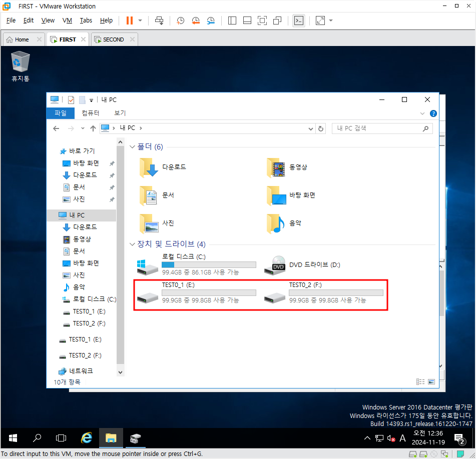Select the Recycle Bin desktop icon
Screen dimensions: 476x459
pyautogui.click(x=21, y=66)
